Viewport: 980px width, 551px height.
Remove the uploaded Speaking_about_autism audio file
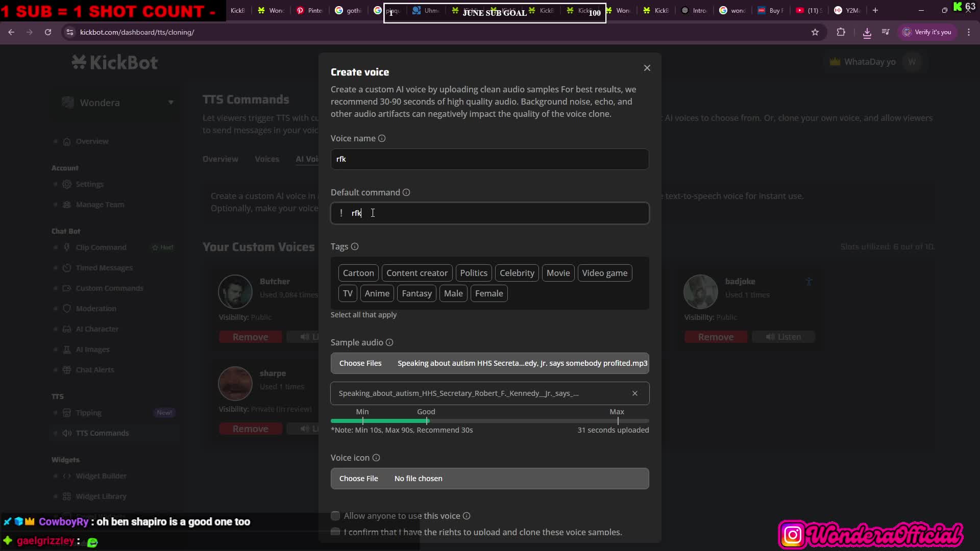pyautogui.click(x=635, y=393)
